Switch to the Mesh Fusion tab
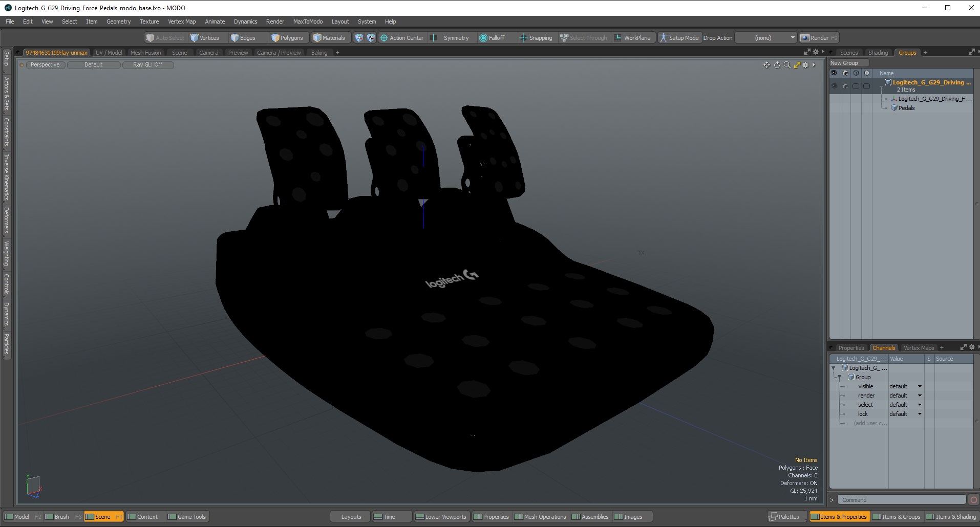The image size is (980, 527). (145, 53)
